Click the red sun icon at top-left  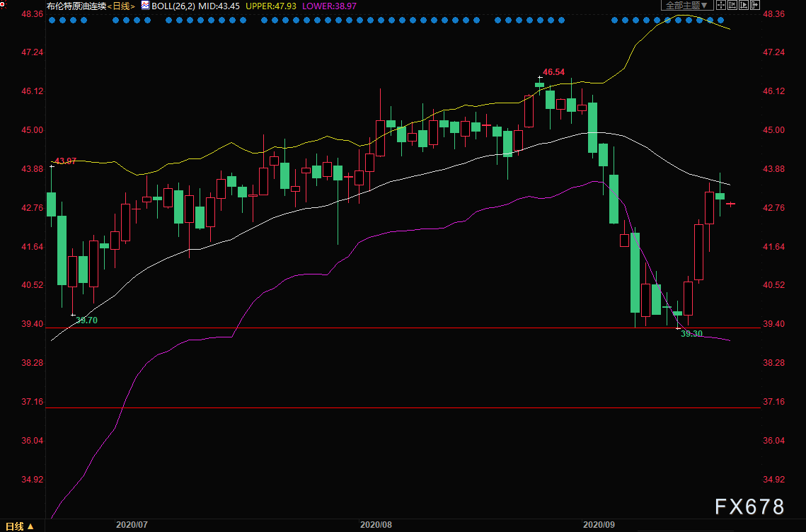[x=3, y=5]
